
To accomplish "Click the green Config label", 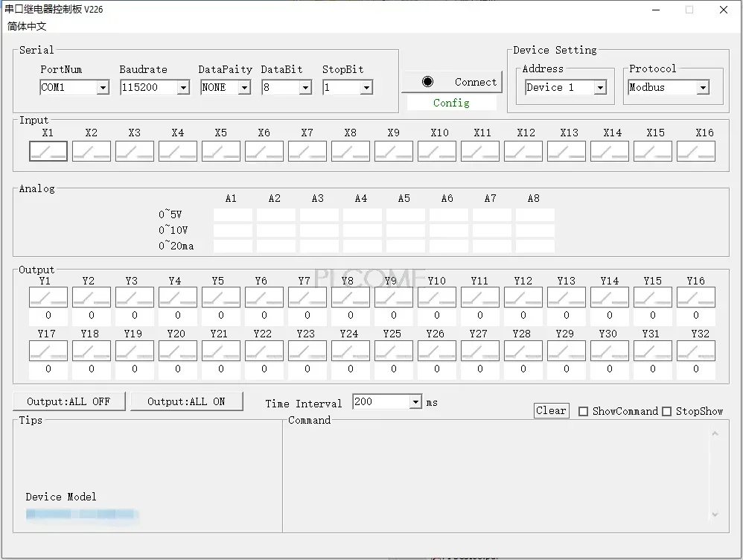I will pyautogui.click(x=451, y=103).
